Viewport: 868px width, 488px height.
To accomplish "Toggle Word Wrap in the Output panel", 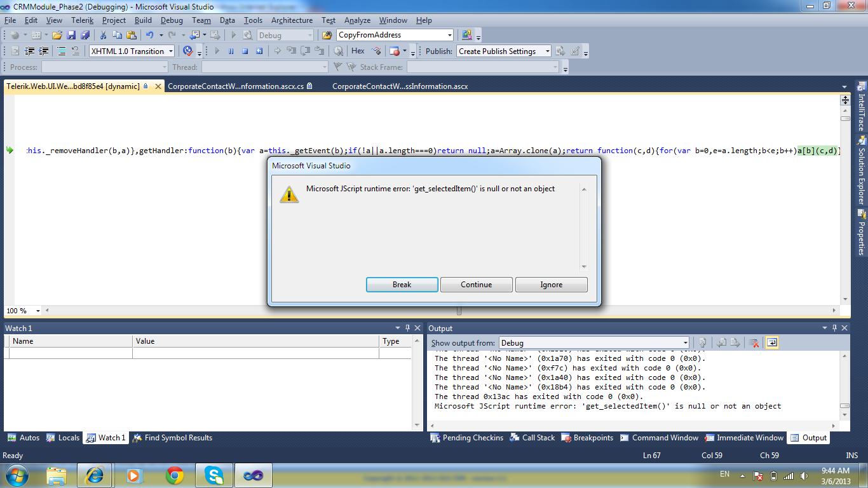I will point(771,342).
